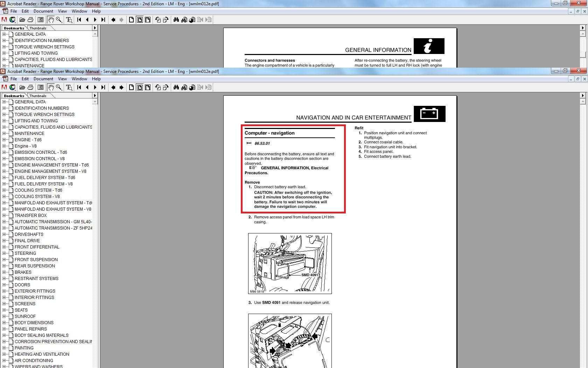This screenshot has width=588, height=368.
Task: Open Search Results icon in front window
Action: 192,87
